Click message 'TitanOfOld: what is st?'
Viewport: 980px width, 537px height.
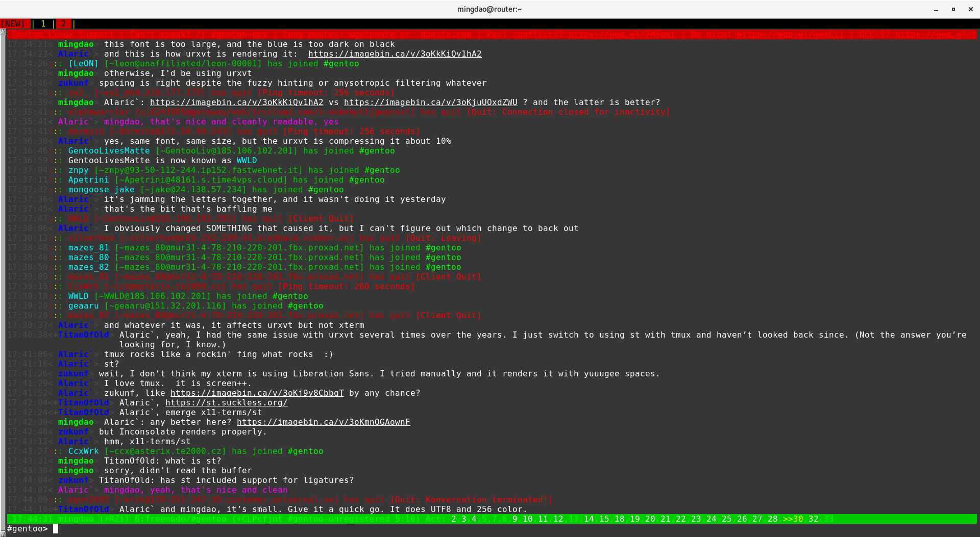coord(163,461)
